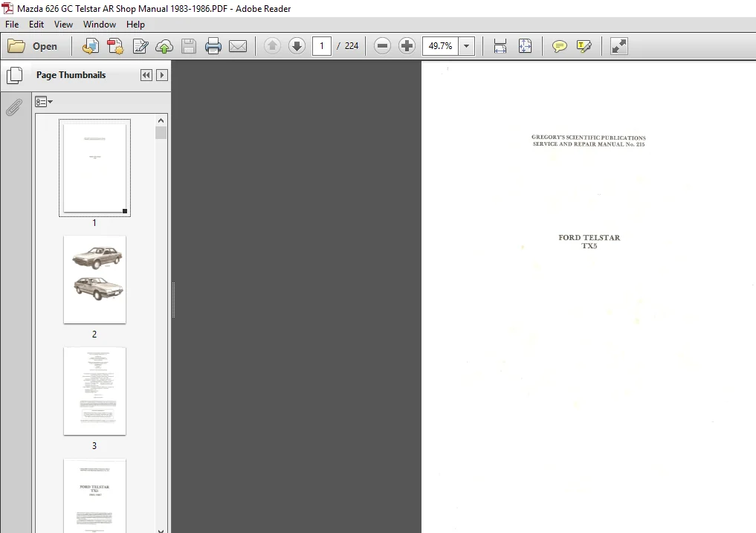Viewport: 756px width, 533px height.
Task: Click the total pages 224 text
Action: 352,46
